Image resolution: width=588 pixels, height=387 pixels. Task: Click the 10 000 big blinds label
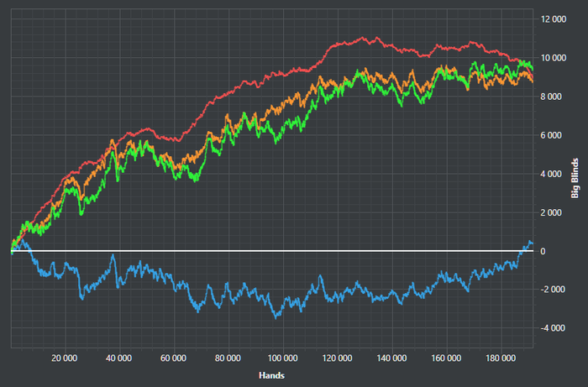point(554,58)
